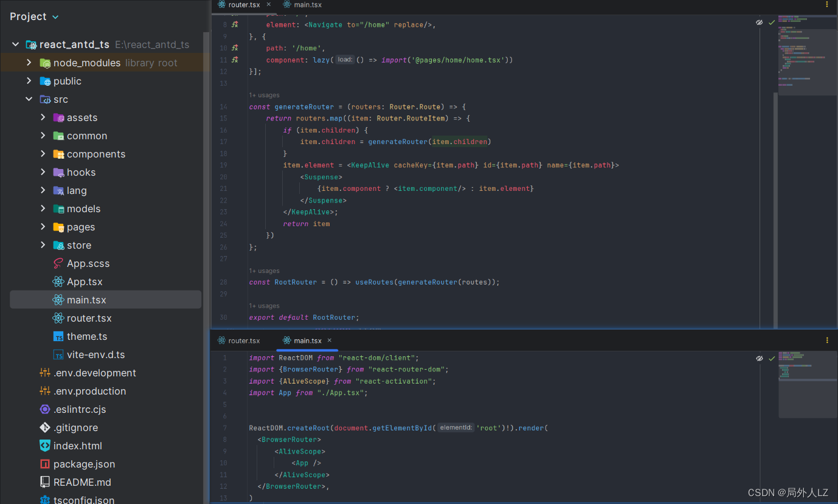The width and height of the screenshot is (838, 504).
Task: Click the package.json file icon
Action: tap(45, 464)
